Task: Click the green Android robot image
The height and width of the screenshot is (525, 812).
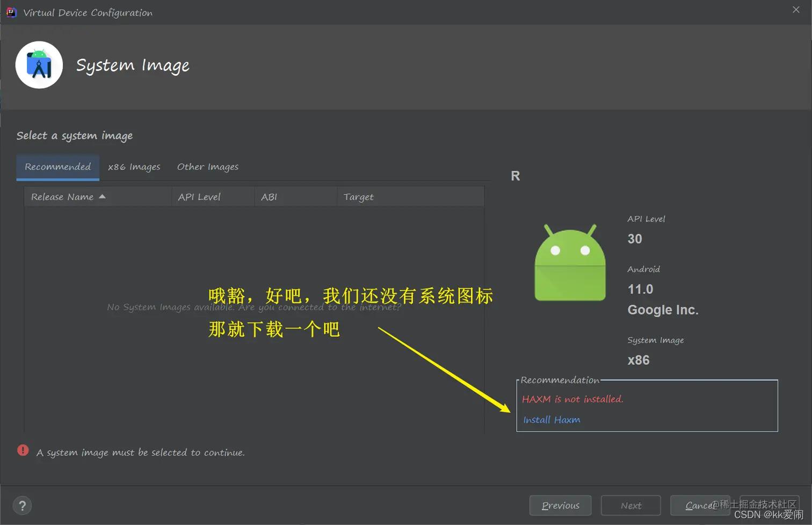Action: (570, 262)
